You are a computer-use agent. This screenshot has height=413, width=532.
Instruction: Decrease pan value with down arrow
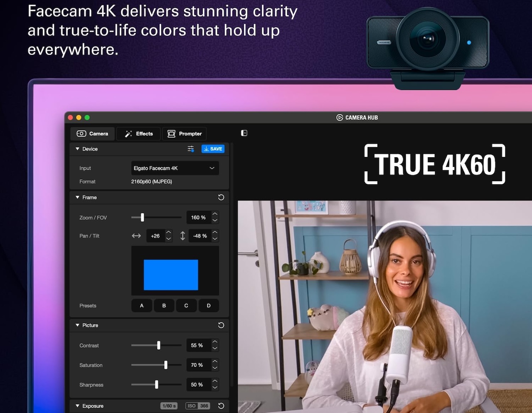[168, 239]
